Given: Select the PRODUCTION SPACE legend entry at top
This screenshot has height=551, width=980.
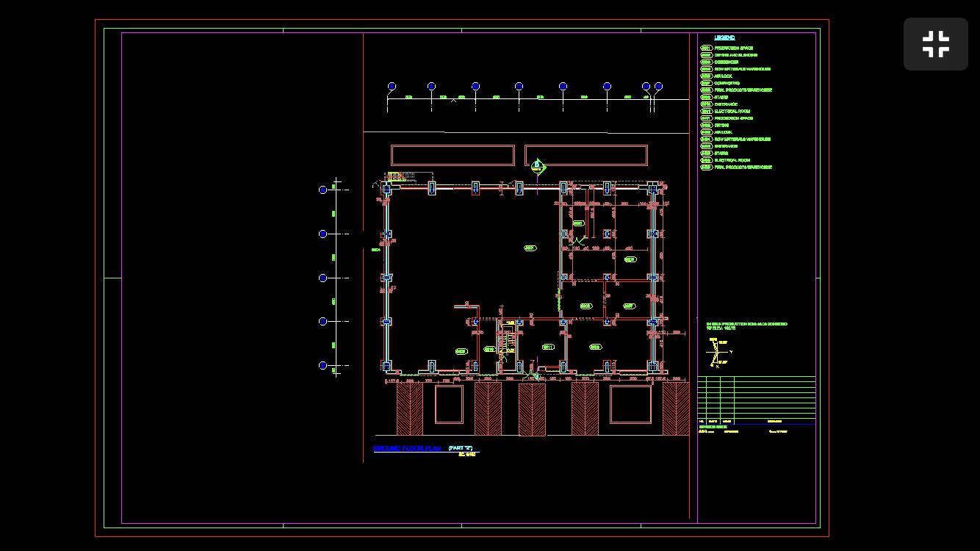Looking at the screenshot, I should 733,48.
